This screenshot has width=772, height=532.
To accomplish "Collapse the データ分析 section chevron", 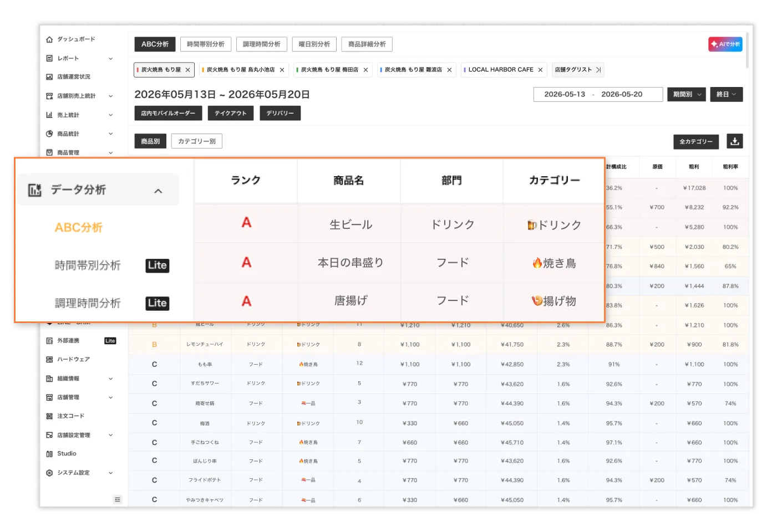I will (x=158, y=191).
